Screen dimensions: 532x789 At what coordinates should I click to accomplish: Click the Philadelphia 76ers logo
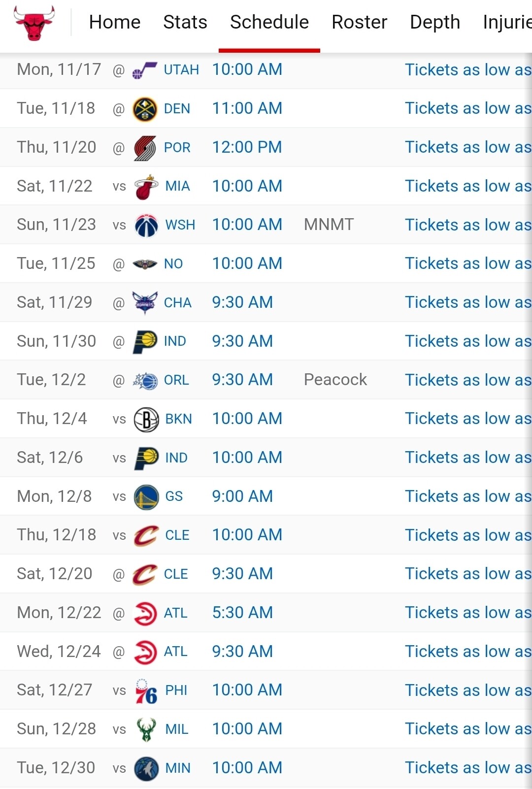pos(146,690)
